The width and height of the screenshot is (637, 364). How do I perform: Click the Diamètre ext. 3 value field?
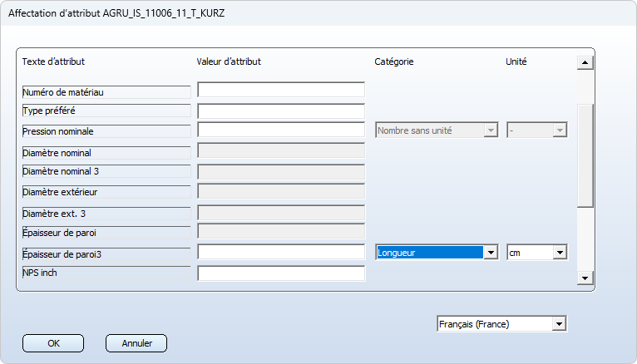tap(281, 212)
